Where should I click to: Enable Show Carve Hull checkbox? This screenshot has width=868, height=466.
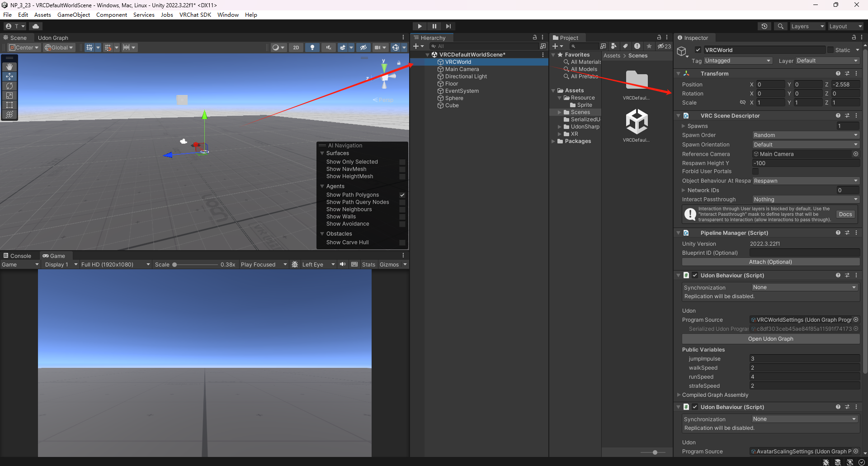point(402,243)
